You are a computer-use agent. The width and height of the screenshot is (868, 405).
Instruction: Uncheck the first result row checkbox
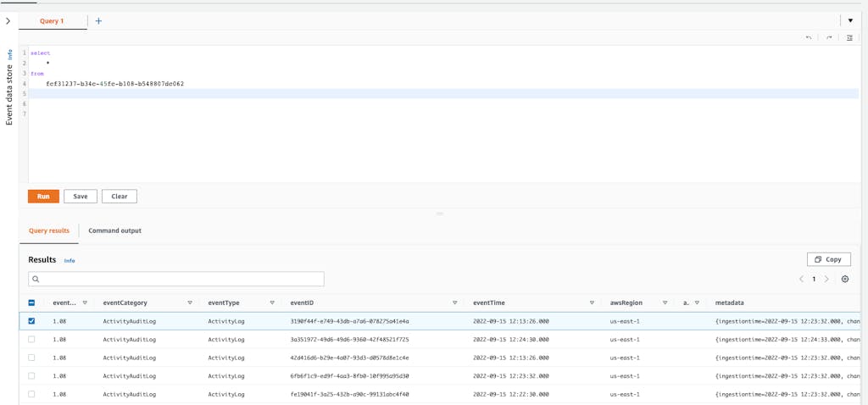(x=31, y=321)
